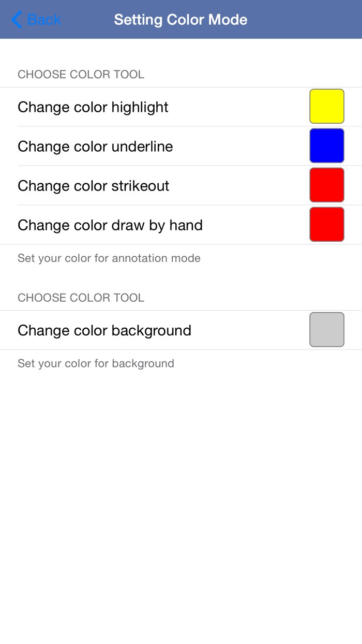Open the red strikeout color swatch
Image resolution: width=362 pixels, height=644 pixels.
coord(327,185)
